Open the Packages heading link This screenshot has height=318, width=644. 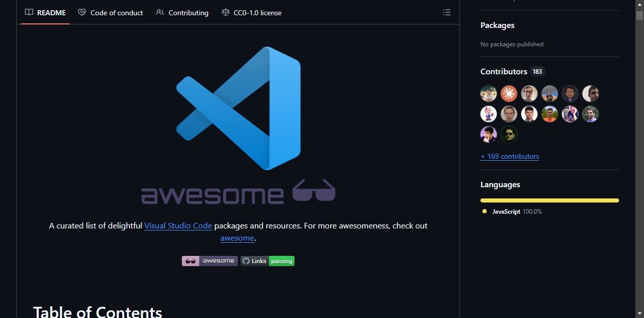pos(497,25)
